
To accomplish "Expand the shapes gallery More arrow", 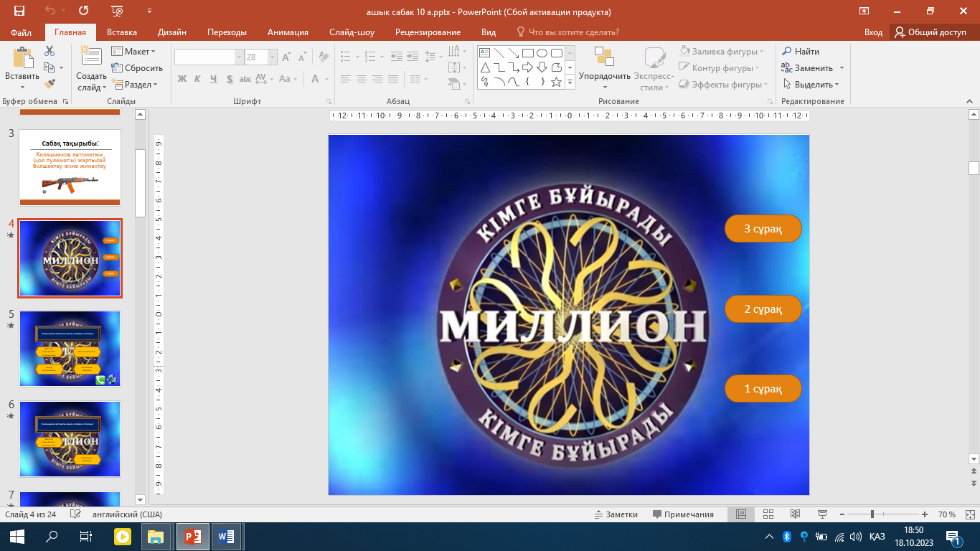I will tap(570, 83).
